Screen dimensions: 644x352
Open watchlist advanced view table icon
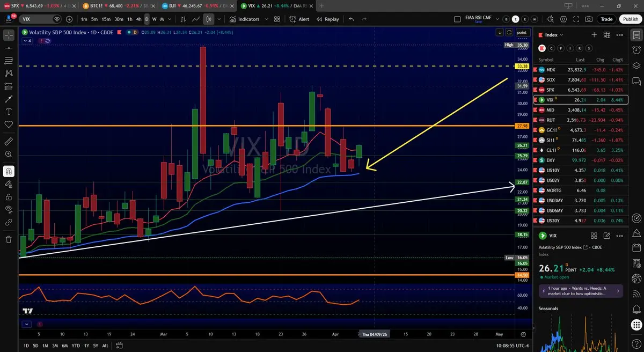(x=606, y=35)
